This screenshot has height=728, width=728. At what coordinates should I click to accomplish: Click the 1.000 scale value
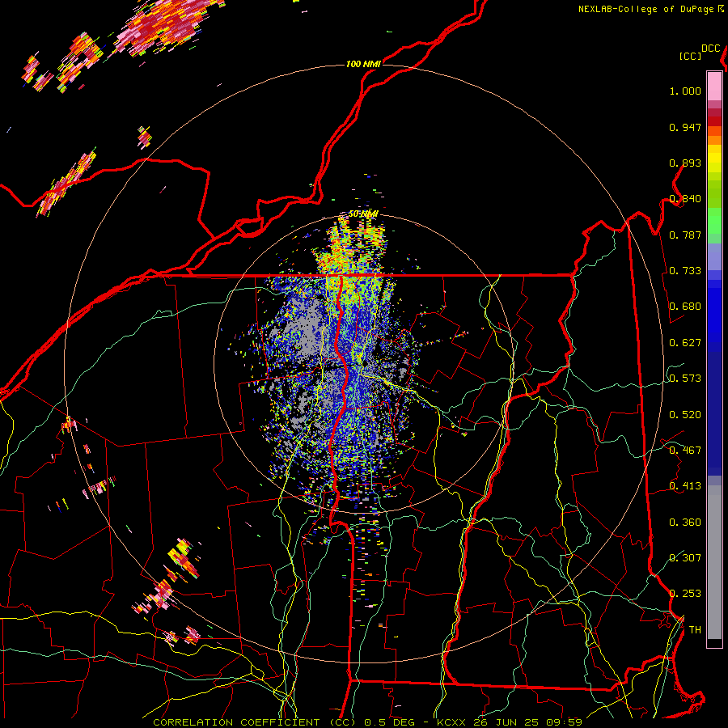point(685,91)
